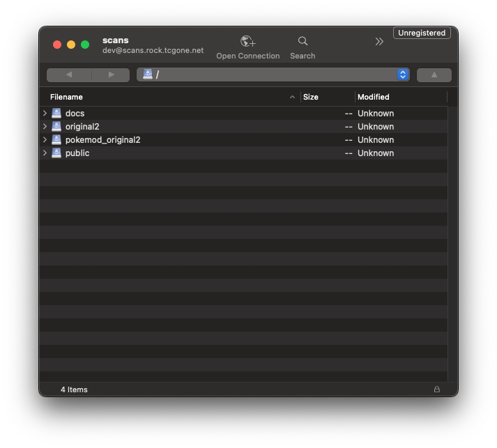Screen dimensions: 497x448
Task: Click the pokemod_original2 folder icon
Action: (x=56, y=139)
